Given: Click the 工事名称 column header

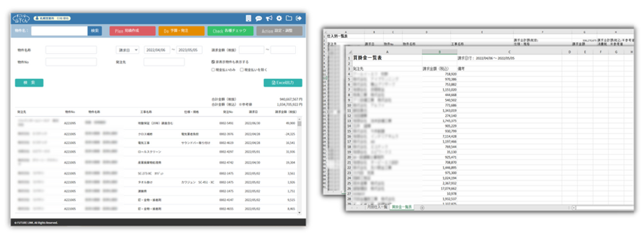Looking at the screenshot, I should (146, 112).
